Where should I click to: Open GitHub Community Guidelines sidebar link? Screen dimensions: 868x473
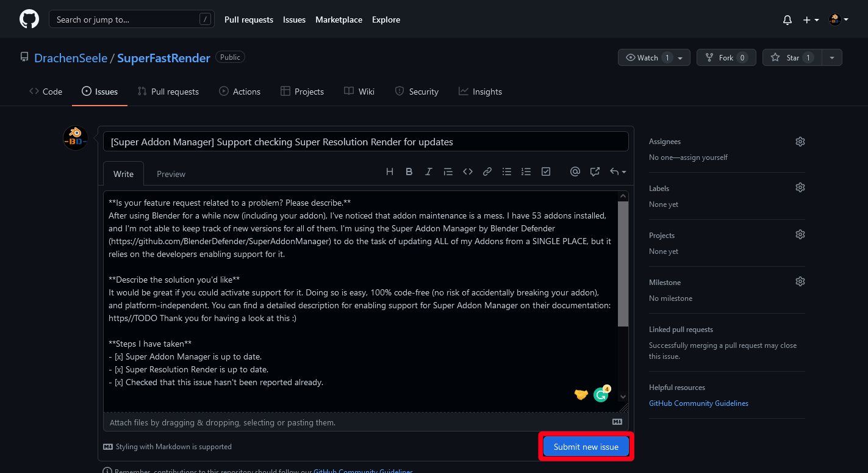point(698,403)
